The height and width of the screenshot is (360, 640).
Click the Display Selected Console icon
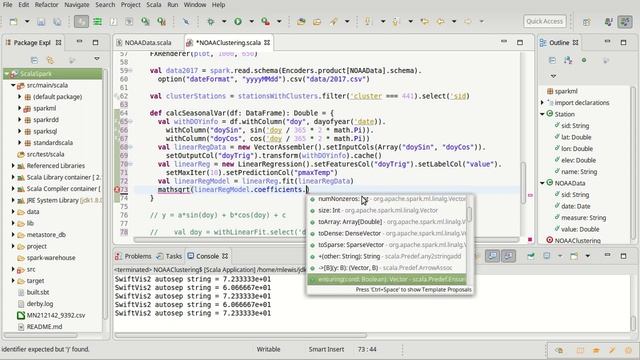point(547,256)
